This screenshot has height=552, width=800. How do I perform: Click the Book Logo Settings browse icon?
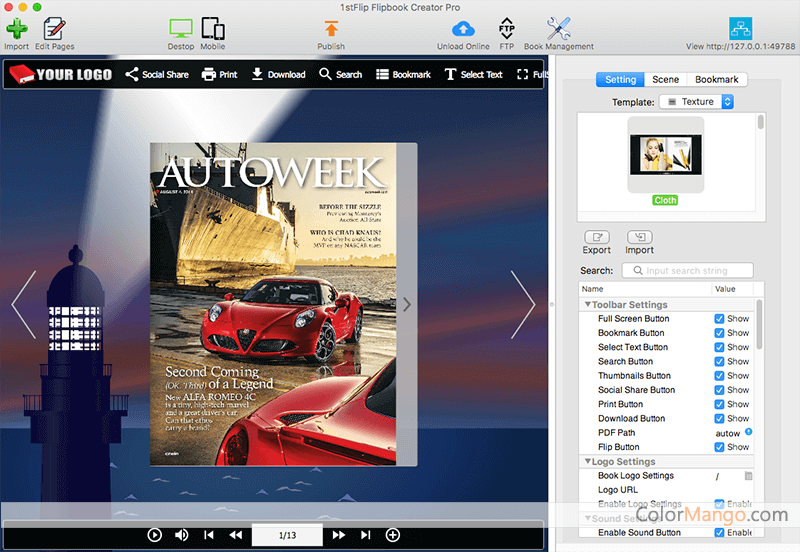pyautogui.click(x=748, y=476)
